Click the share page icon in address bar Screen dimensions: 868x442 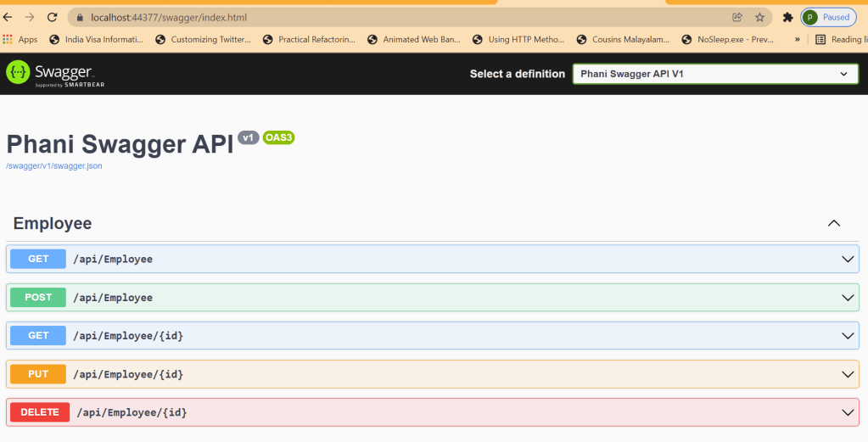(x=737, y=17)
